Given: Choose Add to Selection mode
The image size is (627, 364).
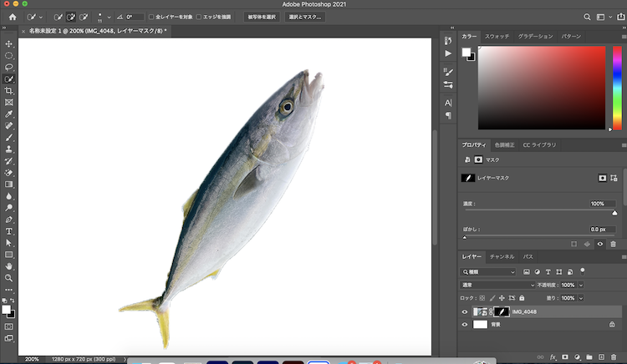Looking at the screenshot, I should pyautogui.click(x=71, y=18).
